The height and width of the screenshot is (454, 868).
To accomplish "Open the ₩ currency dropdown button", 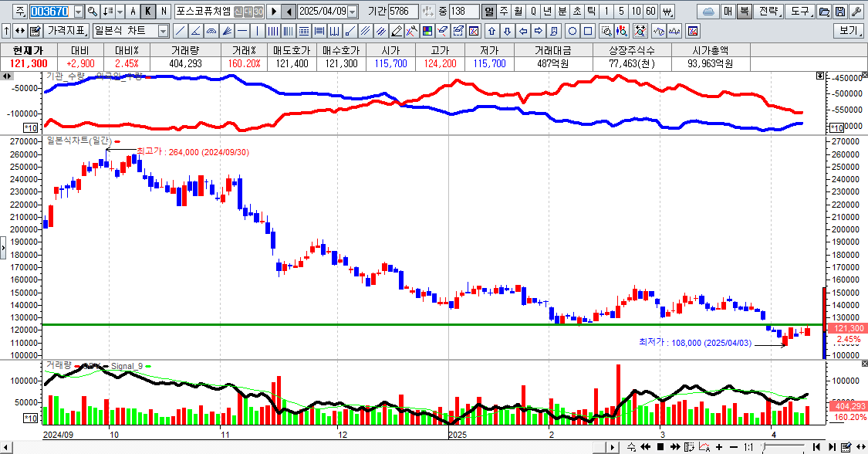I will coord(667,11).
